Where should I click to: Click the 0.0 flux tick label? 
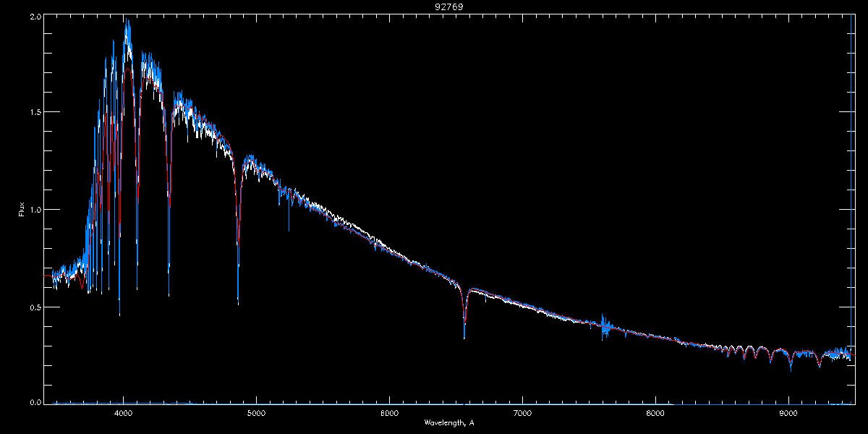(x=35, y=401)
